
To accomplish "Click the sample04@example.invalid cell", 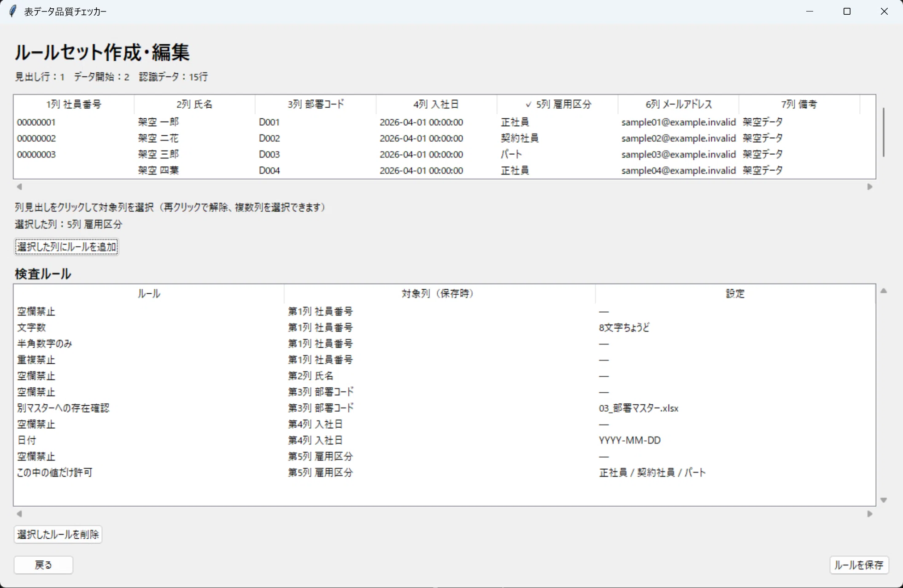I will click(678, 170).
